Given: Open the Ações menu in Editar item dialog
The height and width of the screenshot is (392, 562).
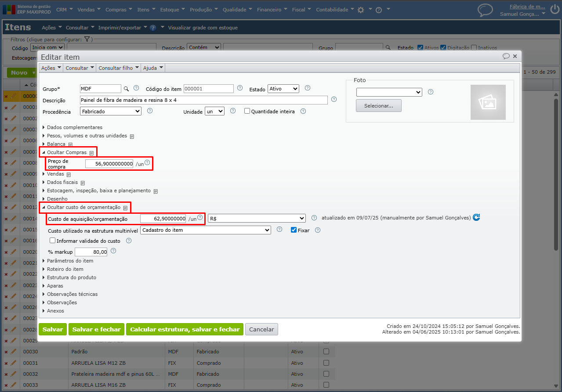Looking at the screenshot, I should point(51,68).
